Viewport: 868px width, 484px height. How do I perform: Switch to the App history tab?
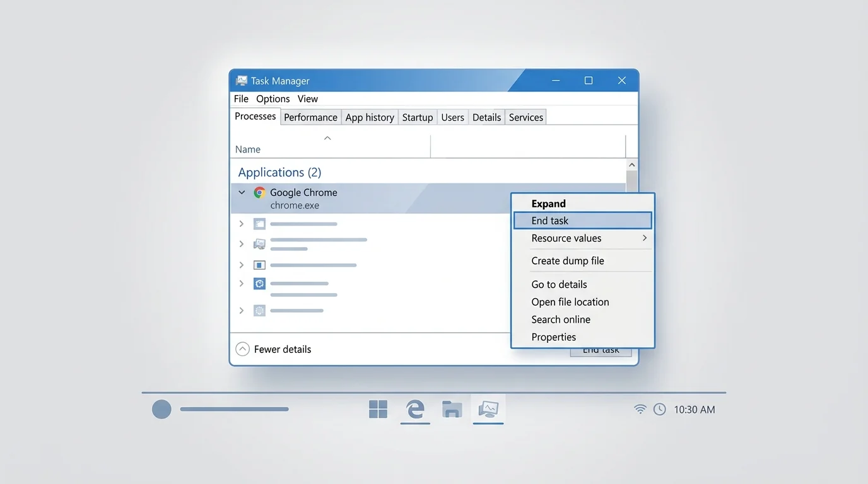370,117
